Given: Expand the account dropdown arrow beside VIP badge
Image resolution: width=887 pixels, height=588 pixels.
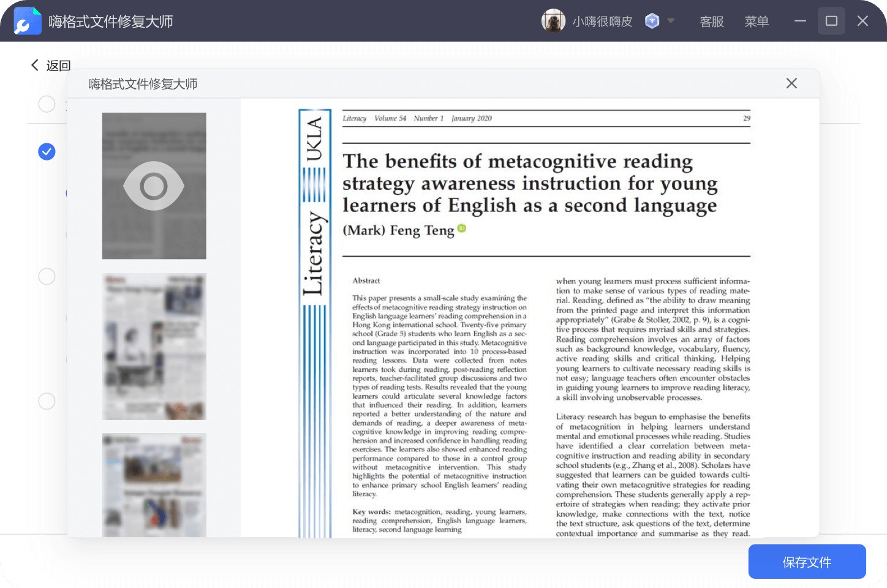Looking at the screenshot, I should pyautogui.click(x=671, y=21).
